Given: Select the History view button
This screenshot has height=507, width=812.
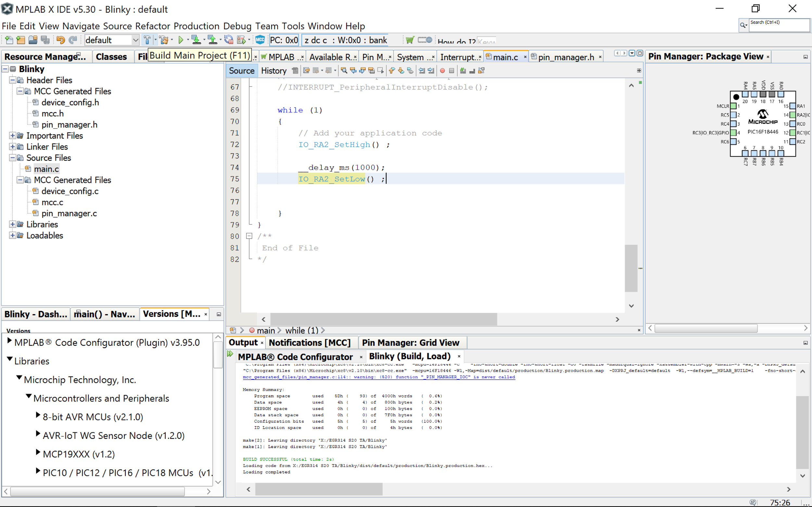Looking at the screenshot, I should 274,71.
